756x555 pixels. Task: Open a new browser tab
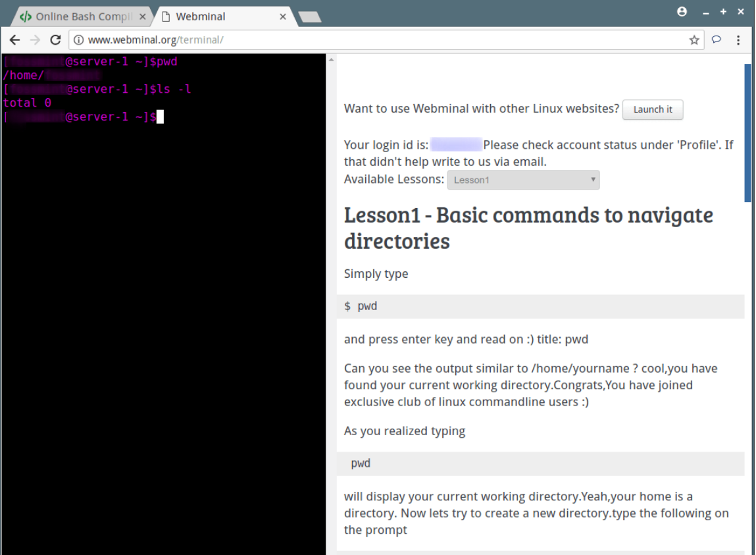tap(309, 16)
